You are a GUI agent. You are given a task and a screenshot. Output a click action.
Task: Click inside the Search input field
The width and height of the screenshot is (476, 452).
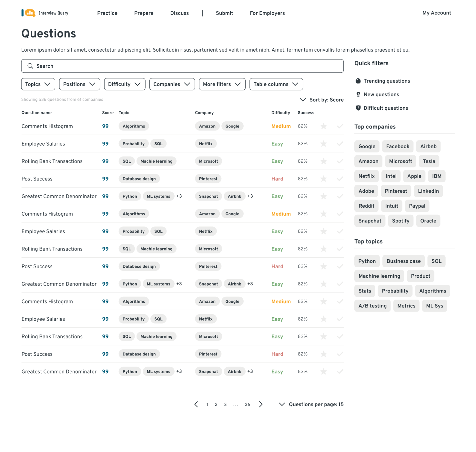point(182,66)
